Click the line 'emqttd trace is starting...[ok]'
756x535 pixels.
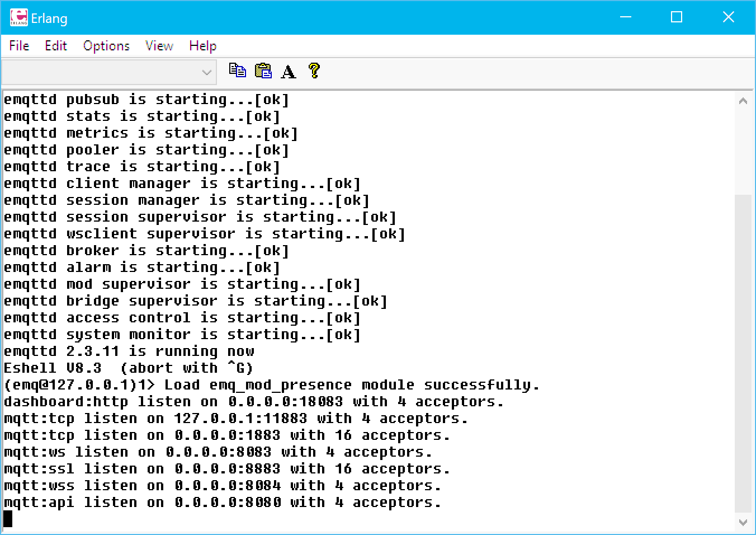click(x=142, y=167)
